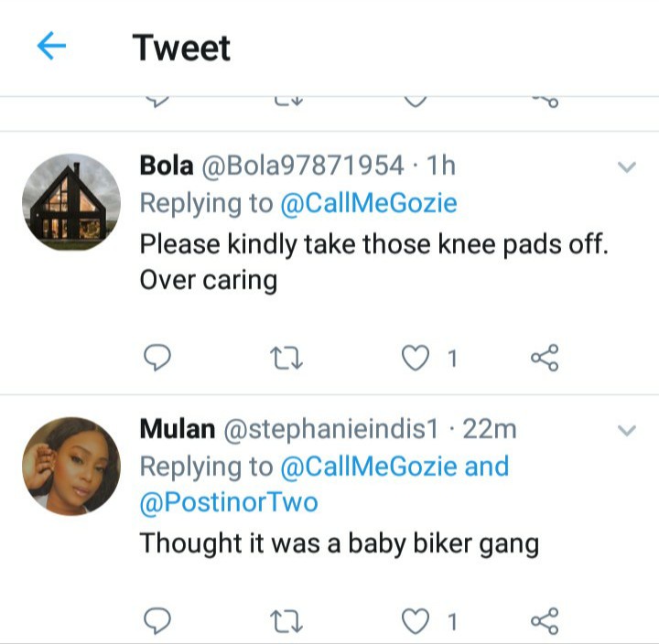Like Mulan's tweet with heart icon

(416, 622)
